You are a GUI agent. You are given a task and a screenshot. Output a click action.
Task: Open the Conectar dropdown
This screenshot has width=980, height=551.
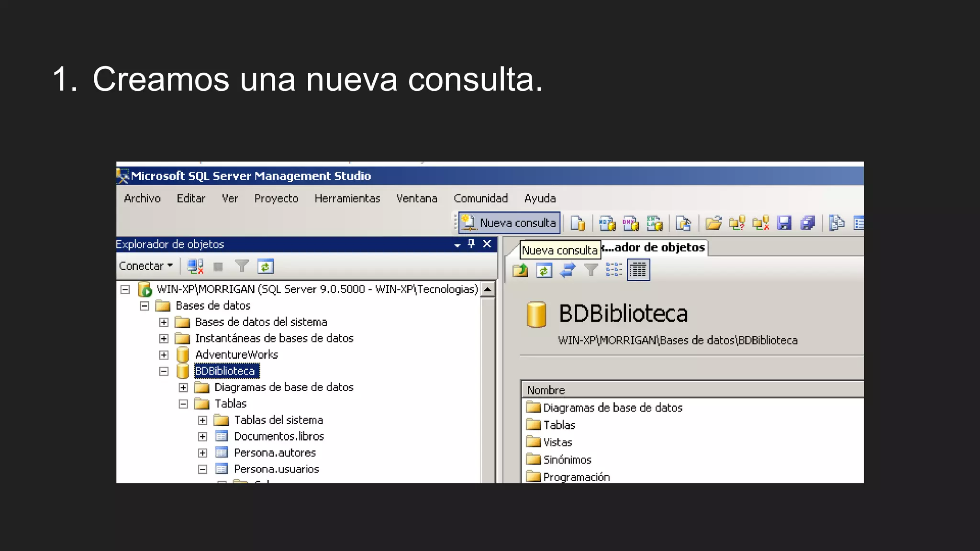point(146,266)
